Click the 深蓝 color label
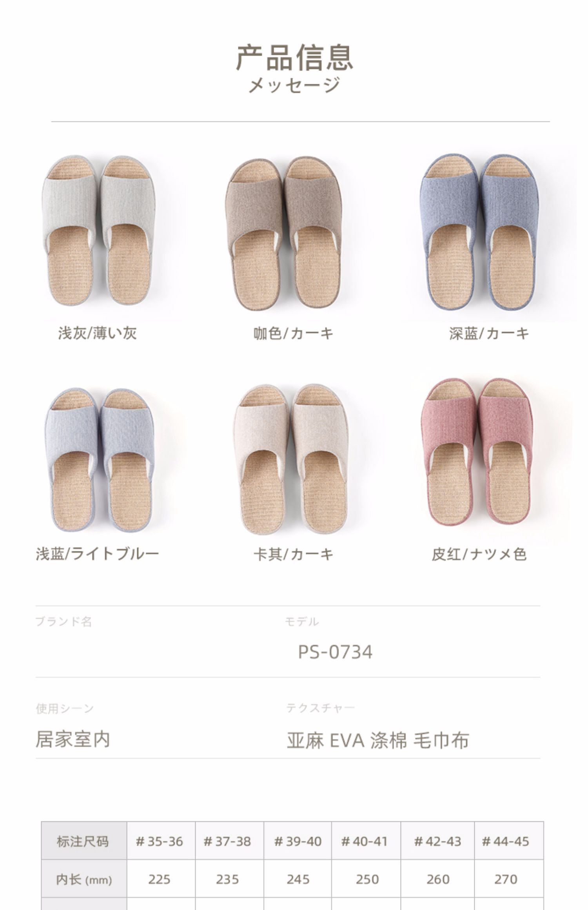 coord(489,334)
